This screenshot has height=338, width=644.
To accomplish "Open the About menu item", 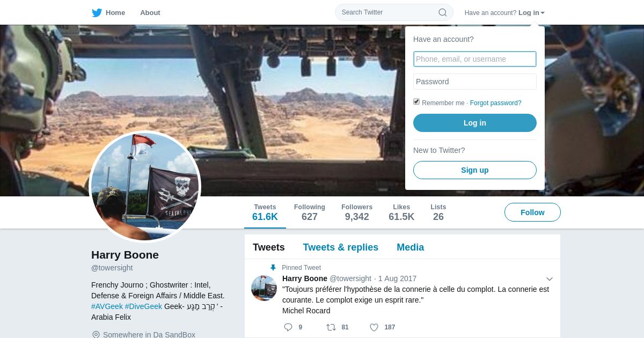I will pyautogui.click(x=150, y=12).
